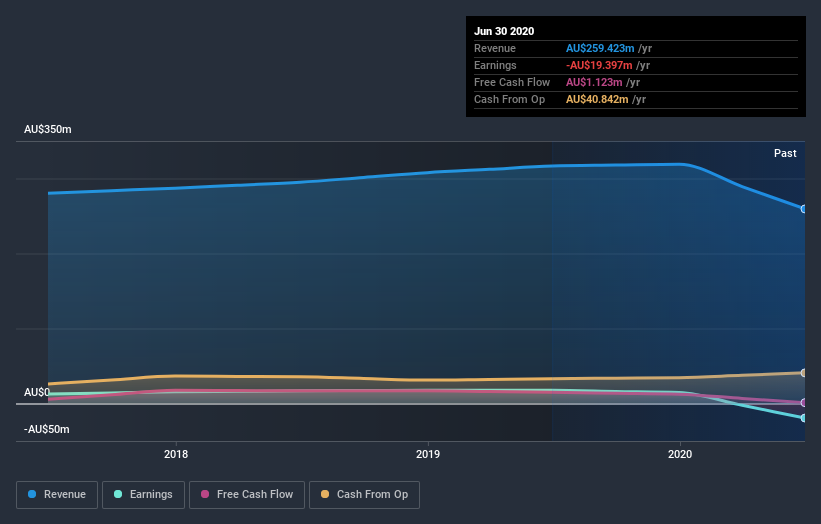Viewport: 821px width, 524px height.
Task: Click the tooltip date 'Jun 30 2020'
Action: coord(504,31)
